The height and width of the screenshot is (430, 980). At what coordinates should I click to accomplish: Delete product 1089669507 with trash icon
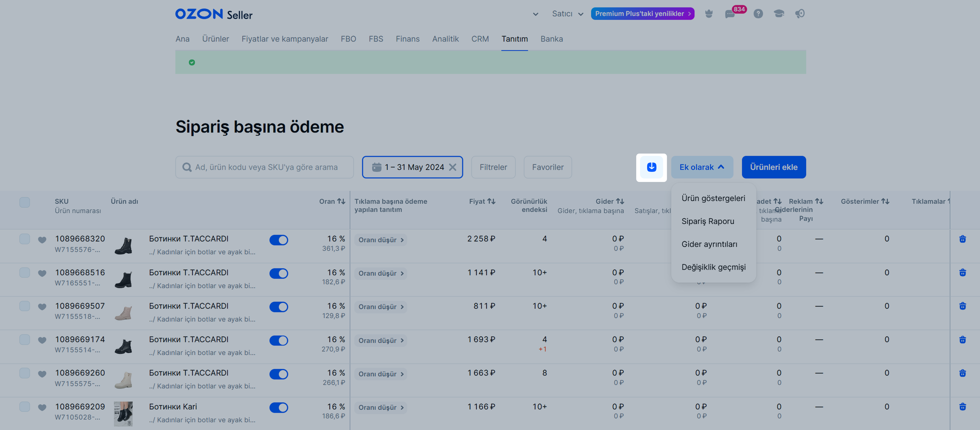pos(962,306)
